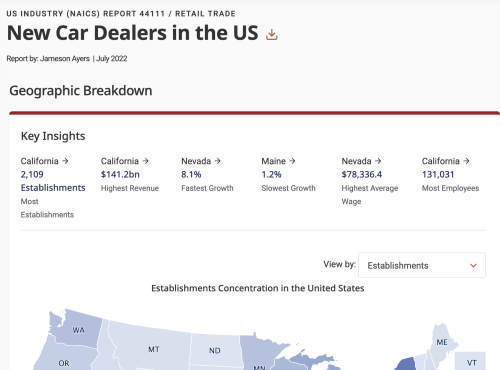Image resolution: width=500 pixels, height=370 pixels.
Task: Select the VT state box
Action: pos(470,361)
